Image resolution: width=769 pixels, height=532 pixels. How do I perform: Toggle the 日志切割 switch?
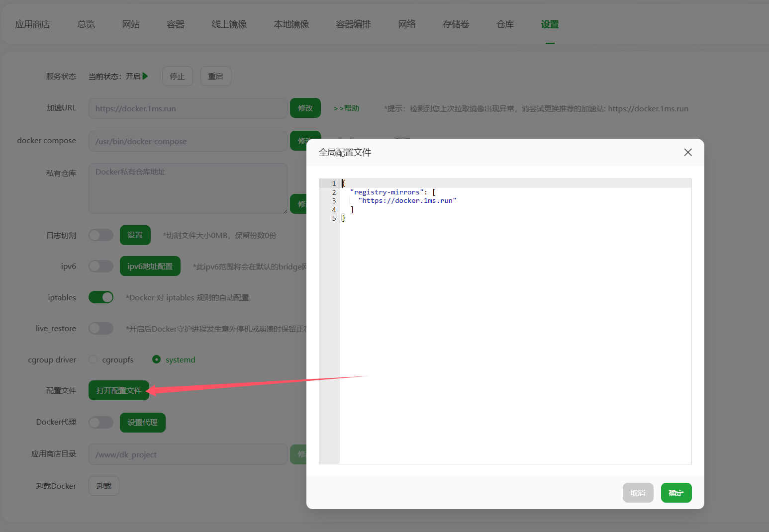[101, 235]
